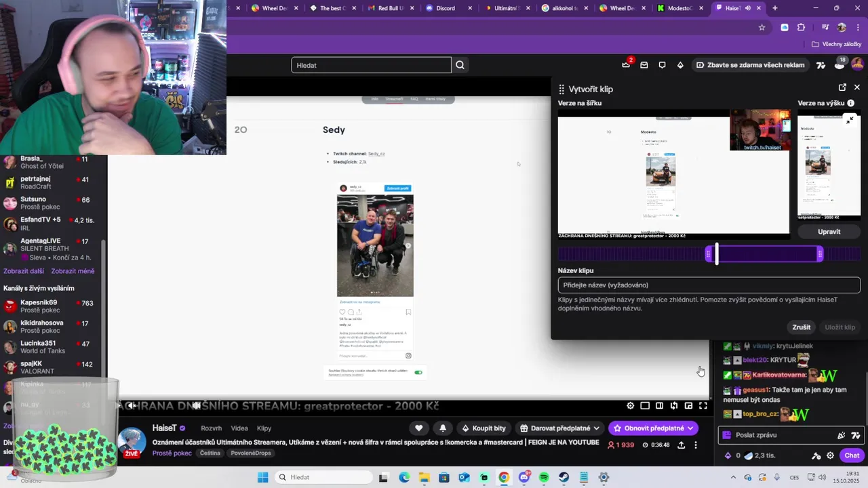Open the Klipy channel tab

264,428
